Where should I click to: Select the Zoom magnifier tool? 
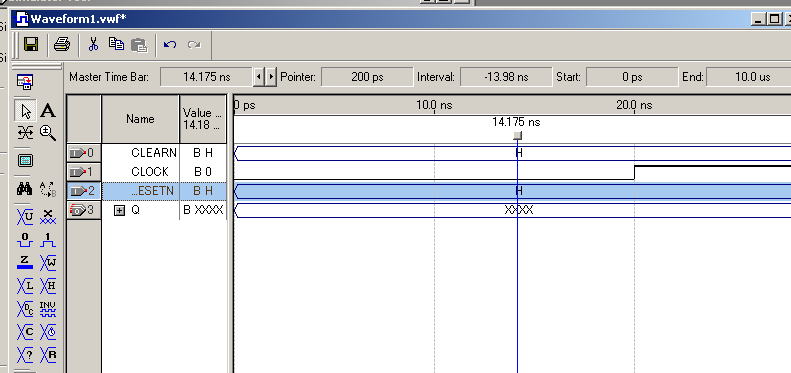pos(47,133)
